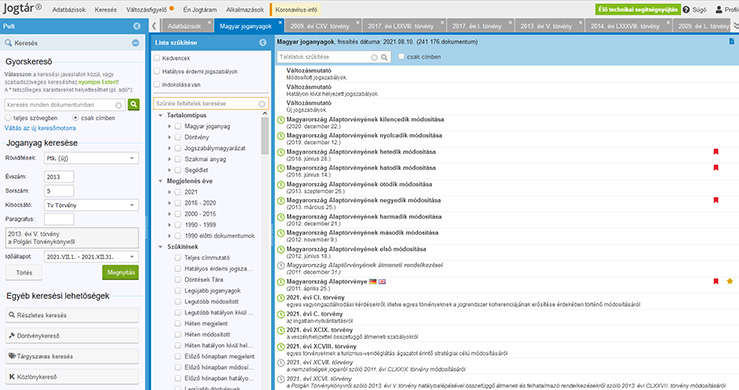Check the Kedvencek checkbox
Screen dimensions: 739x390
(157, 58)
